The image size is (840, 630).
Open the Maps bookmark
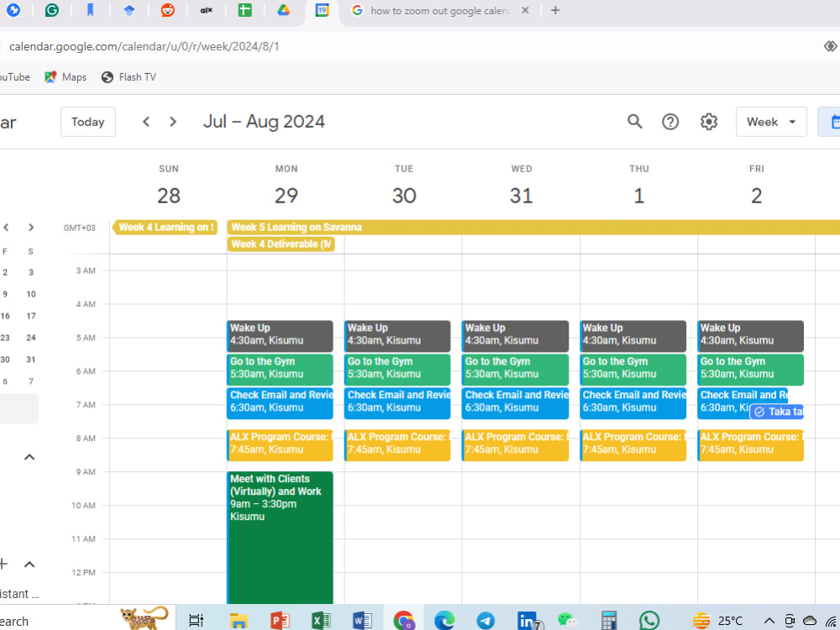coord(66,77)
